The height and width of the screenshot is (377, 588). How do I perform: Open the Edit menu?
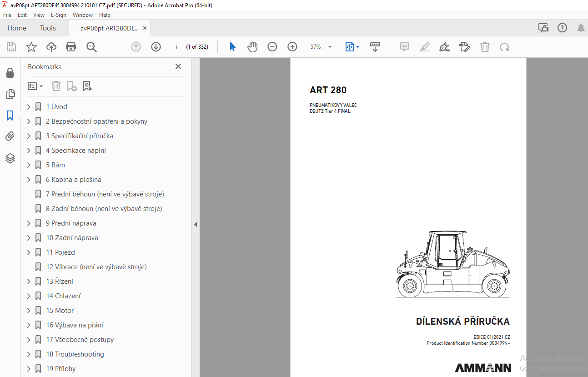click(22, 15)
